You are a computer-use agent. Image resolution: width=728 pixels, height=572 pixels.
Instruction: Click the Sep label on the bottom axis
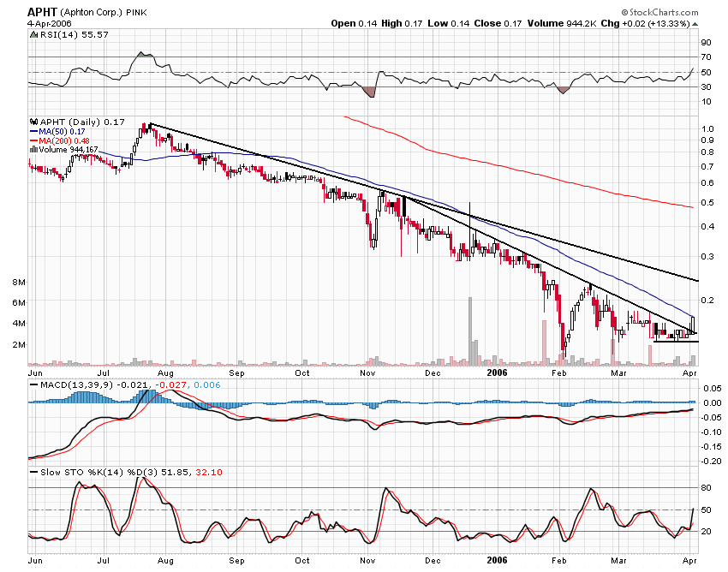click(236, 560)
